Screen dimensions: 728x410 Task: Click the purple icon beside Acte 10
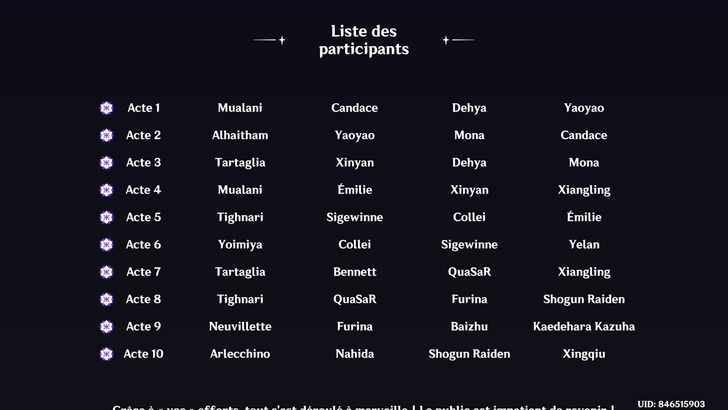tap(107, 354)
